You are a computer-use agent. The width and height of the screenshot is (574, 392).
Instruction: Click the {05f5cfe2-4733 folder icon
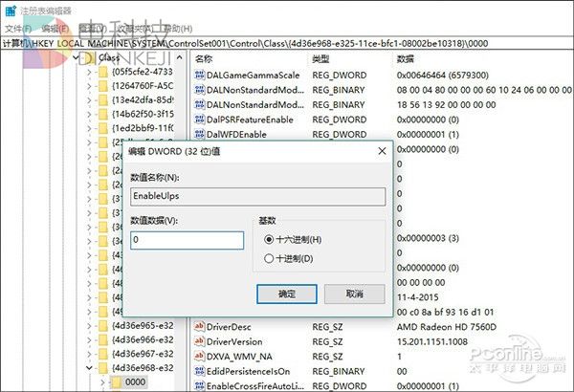[x=103, y=72]
